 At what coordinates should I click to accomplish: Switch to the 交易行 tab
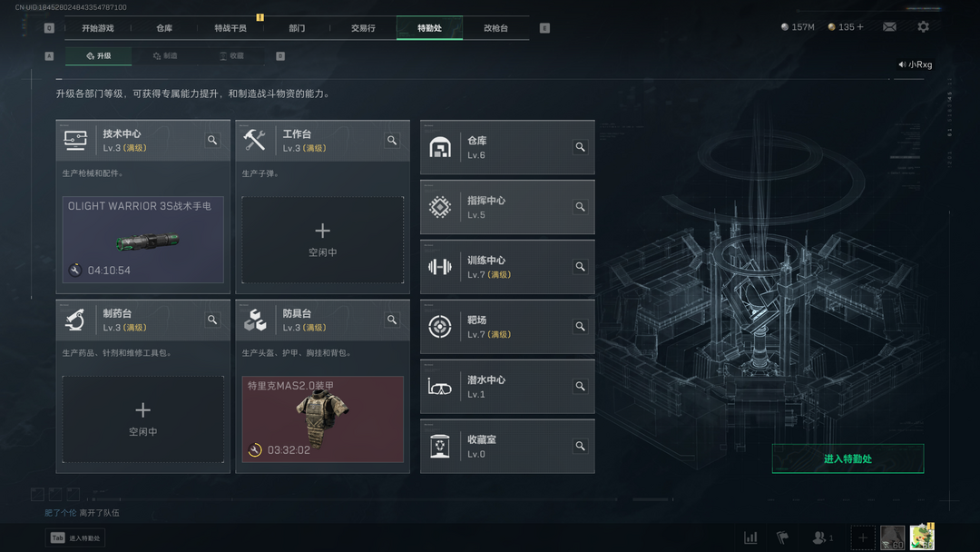tap(363, 28)
